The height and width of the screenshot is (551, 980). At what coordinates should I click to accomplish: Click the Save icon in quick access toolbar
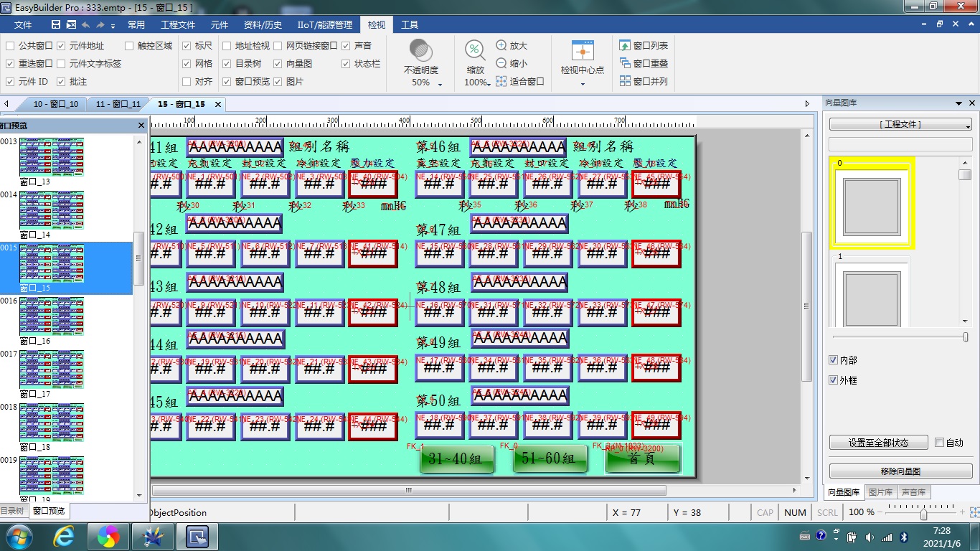pyautogui.click(x=56, y=24)
